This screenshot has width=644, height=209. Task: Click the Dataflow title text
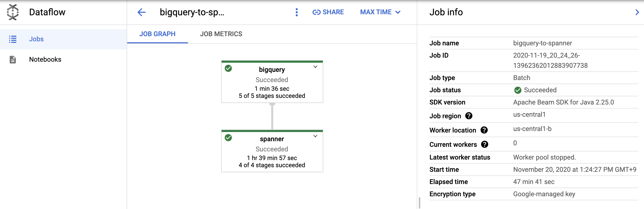(x=47, y=12)
